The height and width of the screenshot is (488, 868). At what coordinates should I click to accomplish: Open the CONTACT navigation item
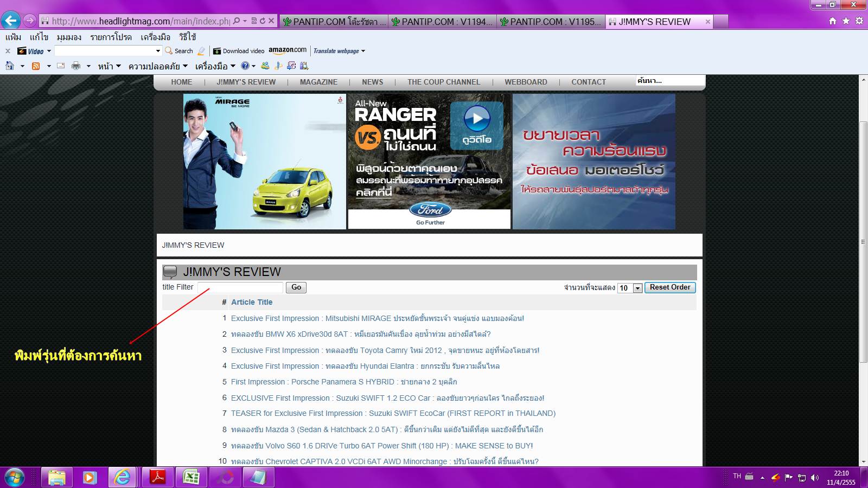click(589, 82)
